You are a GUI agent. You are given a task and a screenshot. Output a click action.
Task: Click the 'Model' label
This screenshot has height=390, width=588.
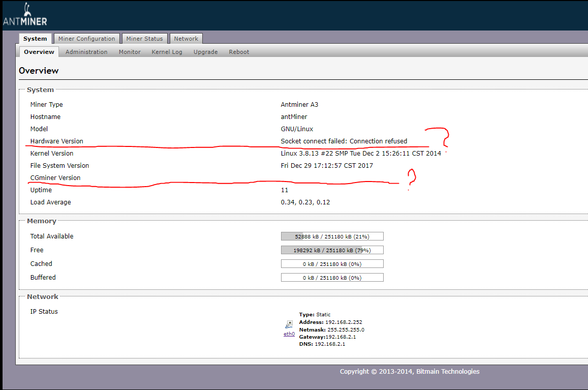click(39, 129)
